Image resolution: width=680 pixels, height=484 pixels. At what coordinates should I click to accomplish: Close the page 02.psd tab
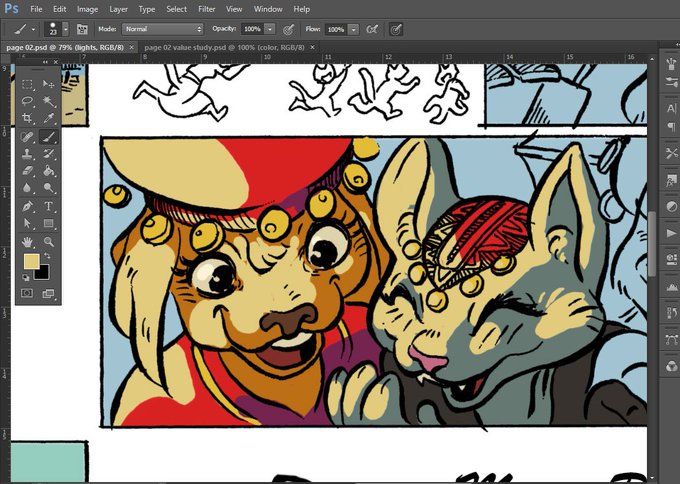(x=131, y=47)
